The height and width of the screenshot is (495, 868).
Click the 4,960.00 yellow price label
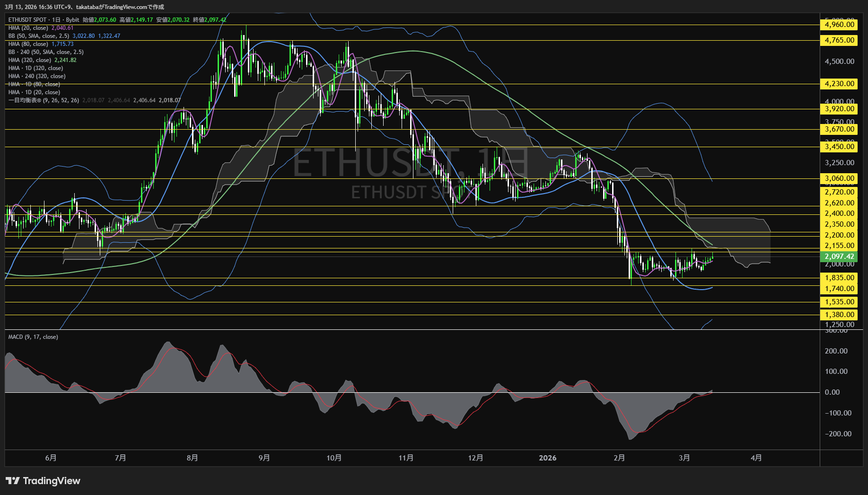(x=839, y=25)
